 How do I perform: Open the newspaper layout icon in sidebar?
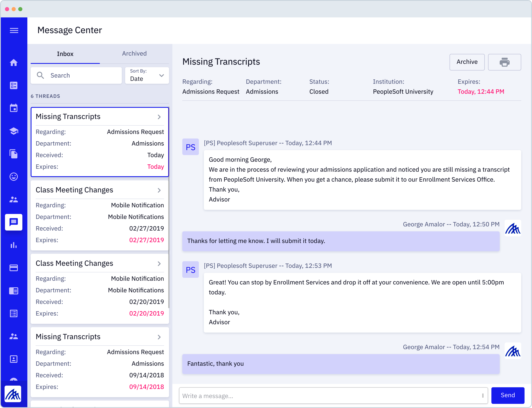point(14,291)
